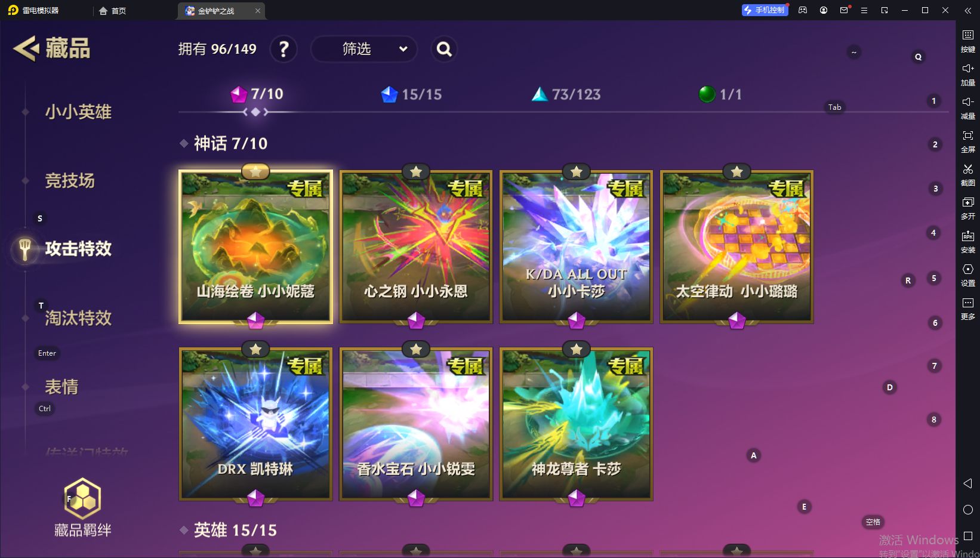Image resolution: width=980 pixels, height=558 pixels.
Task: Click the 手机控制 button in title bar
Action: [x=765, y=10]
